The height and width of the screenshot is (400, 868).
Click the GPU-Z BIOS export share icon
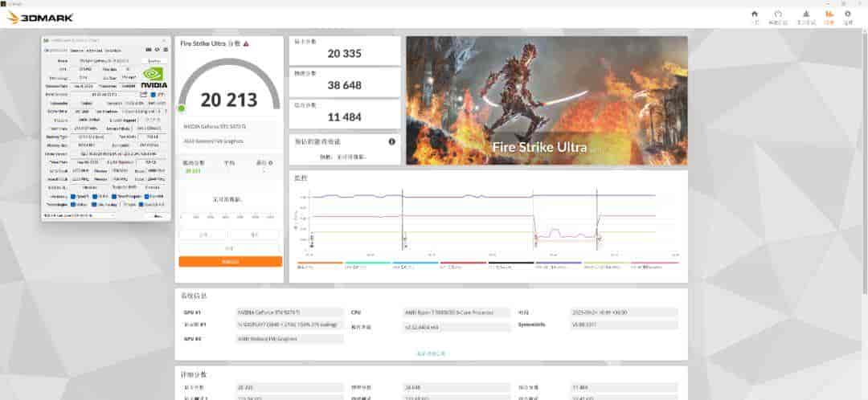(144, 95)
